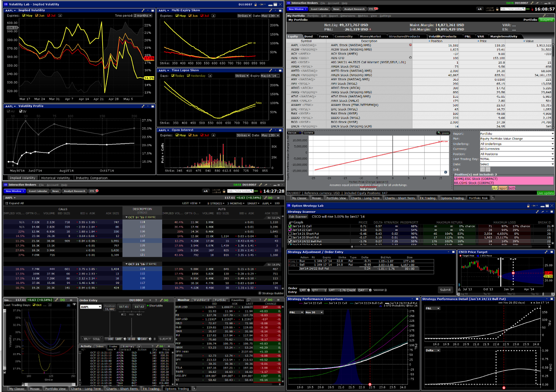Select Forex tab in My Portfolio
The width and height of the screenshot is (556, 392).
(x=324, y=36)
